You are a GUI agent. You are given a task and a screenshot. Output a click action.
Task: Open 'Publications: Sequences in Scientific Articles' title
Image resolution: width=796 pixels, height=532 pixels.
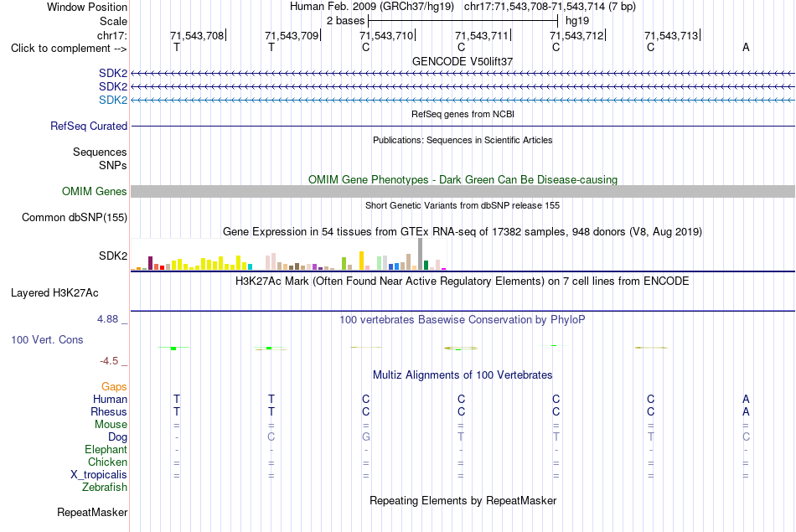click(462, 140)
